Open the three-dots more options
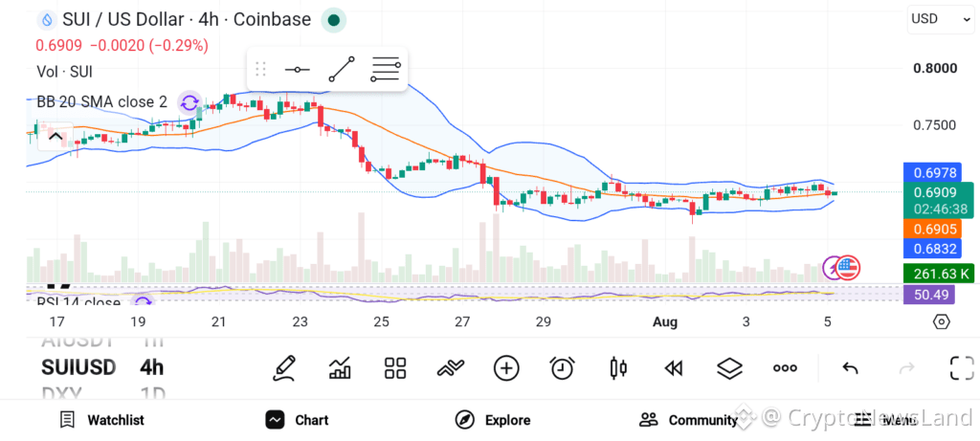 785,368
